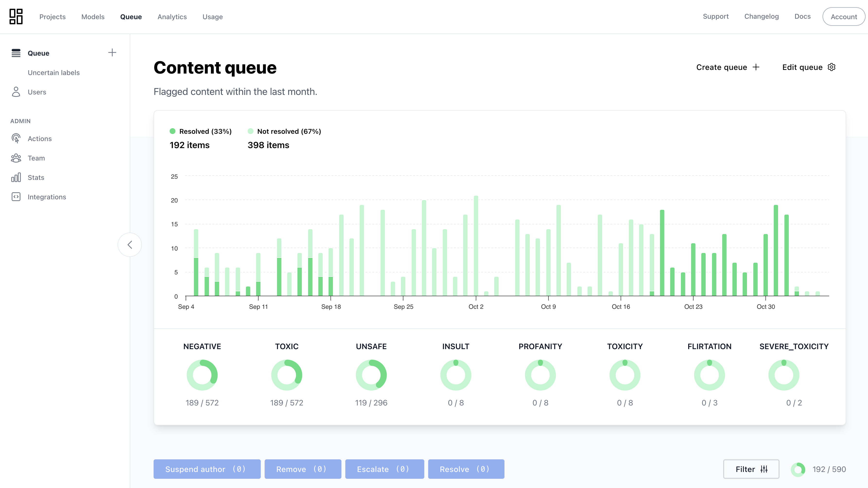Open the Models nav item
The image size is (868, 488).
click(x=93, y=17)
